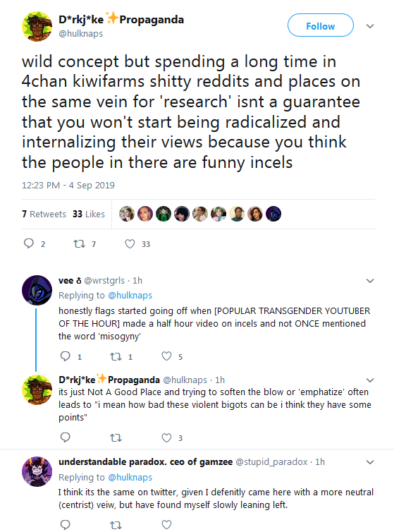Retweet hulknaps' Not A Good Place reply
The image size is (394, 532).
coord(116,437)
